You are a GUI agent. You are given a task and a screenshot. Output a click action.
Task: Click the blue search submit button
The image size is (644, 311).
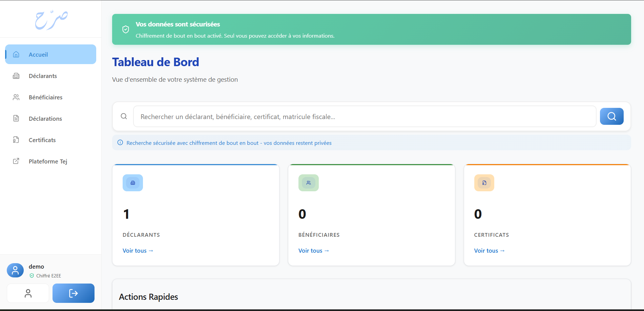(611, 116)
